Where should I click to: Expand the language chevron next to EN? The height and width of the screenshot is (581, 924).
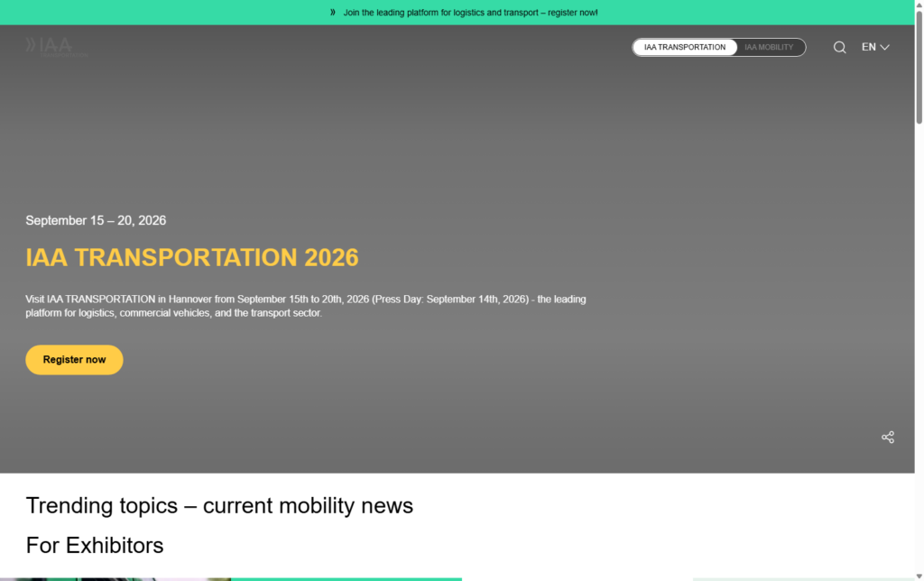tap(884, 48)
